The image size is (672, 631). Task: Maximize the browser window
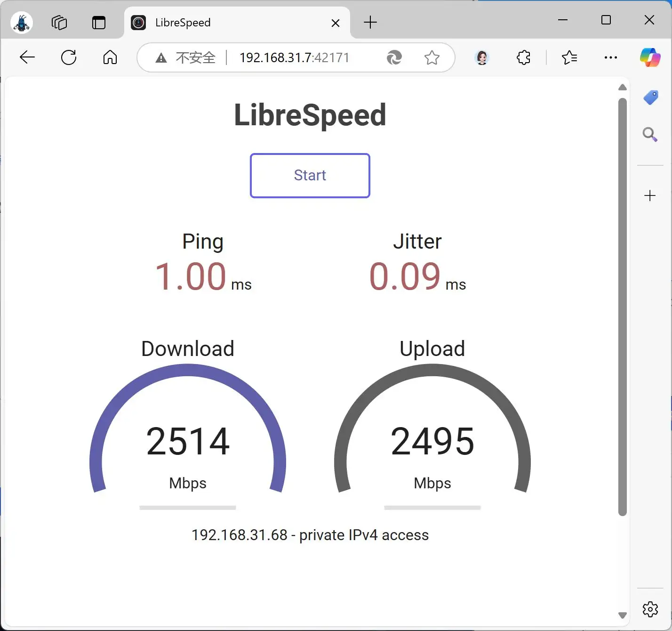click(606, 20)
